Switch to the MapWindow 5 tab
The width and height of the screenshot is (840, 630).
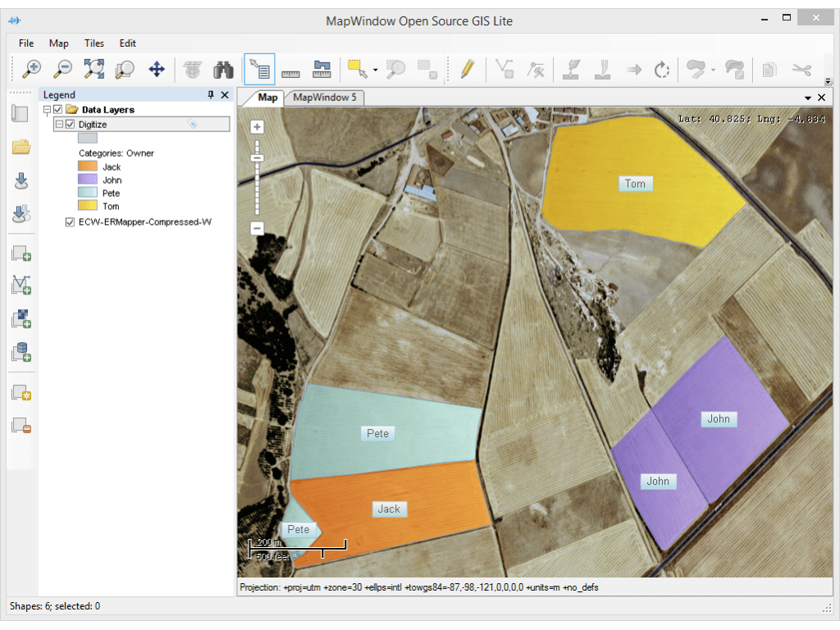[324, 98]
